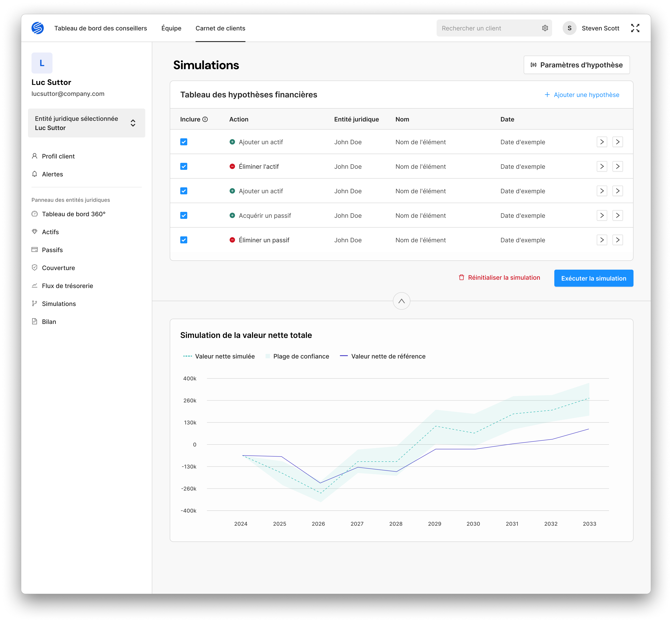Open Tableau de bord des conseillers tab

coord(101,28)
